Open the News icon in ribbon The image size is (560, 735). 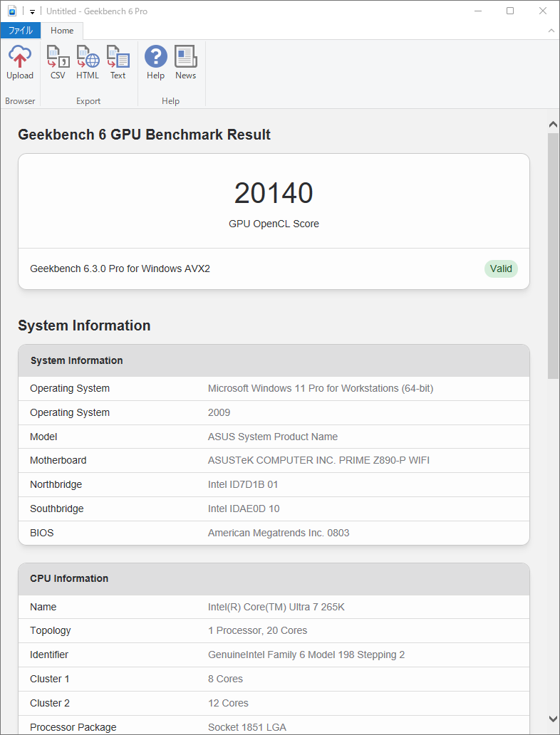click(185, 63)
